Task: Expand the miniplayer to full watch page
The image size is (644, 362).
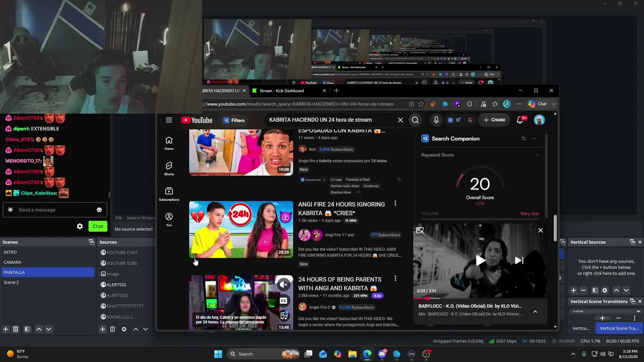Action: 420,230
